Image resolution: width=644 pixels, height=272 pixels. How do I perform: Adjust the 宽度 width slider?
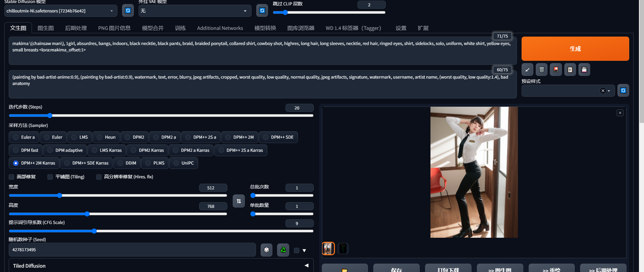[x=118, y=195]
